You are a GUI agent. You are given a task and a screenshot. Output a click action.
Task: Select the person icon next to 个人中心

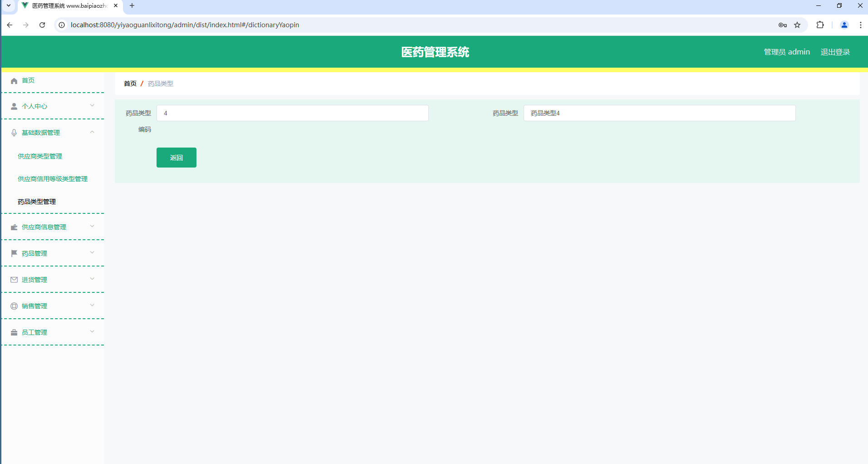click(x=14, y=106)
